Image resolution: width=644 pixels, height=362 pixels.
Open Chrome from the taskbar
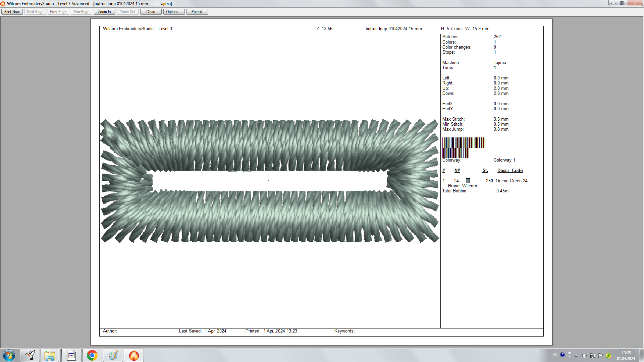[x=92, y=355]
